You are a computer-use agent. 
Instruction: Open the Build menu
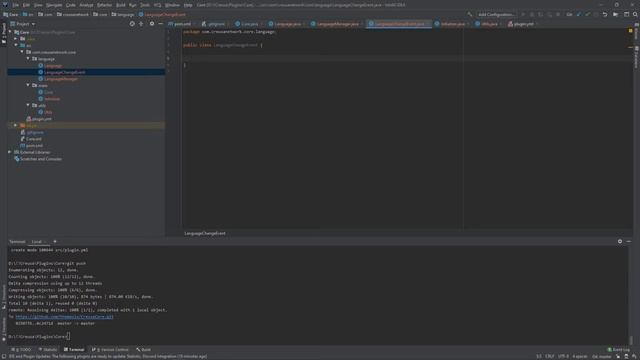120,5
